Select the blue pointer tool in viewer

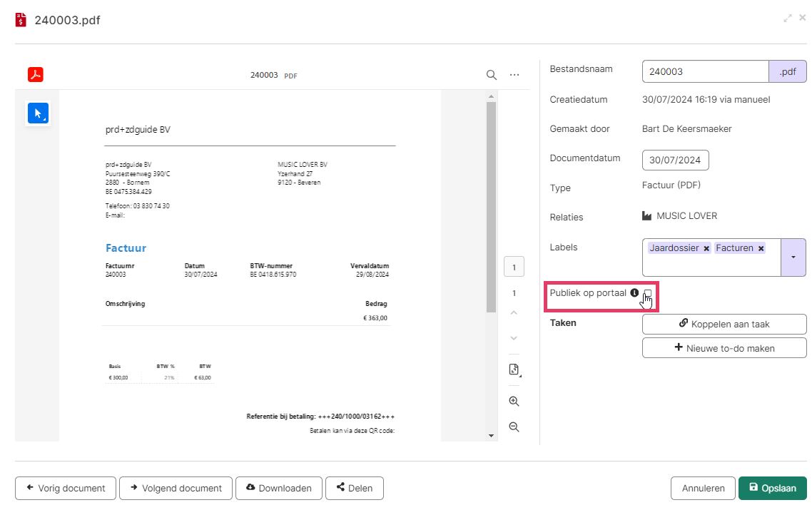(x=39, y=113)
